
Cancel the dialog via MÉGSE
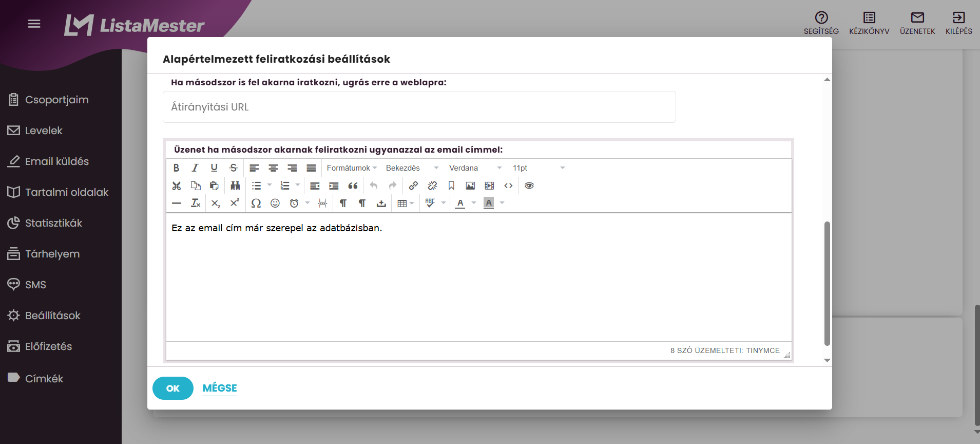(x=220, y=388)
